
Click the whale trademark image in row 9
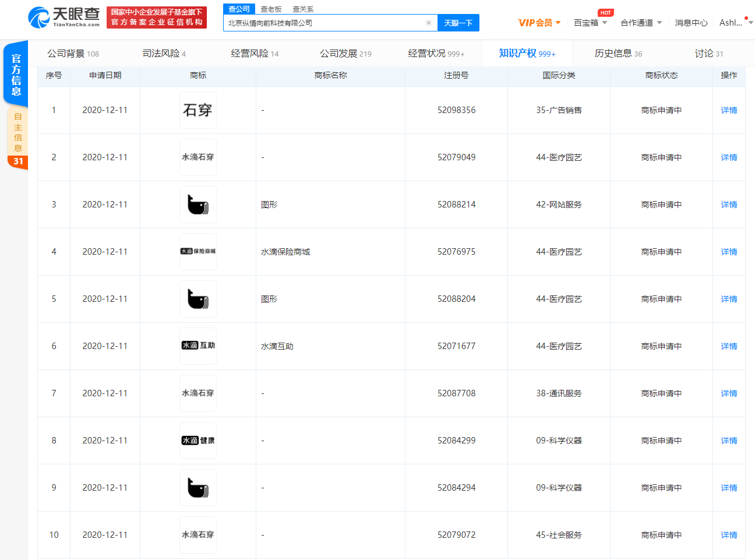tap(197, 487)
